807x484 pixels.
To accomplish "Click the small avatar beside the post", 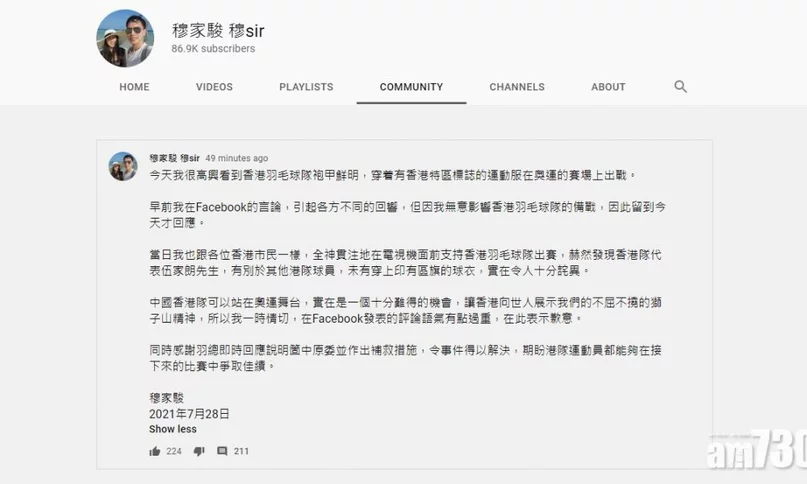I will [x=123, y=166].
